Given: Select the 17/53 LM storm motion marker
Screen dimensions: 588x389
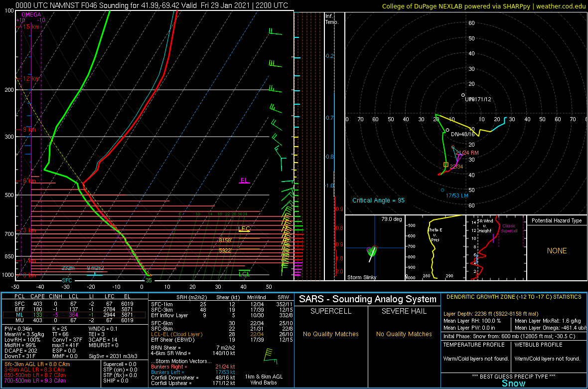Looking at the screenshot, I should pos(457,195).
